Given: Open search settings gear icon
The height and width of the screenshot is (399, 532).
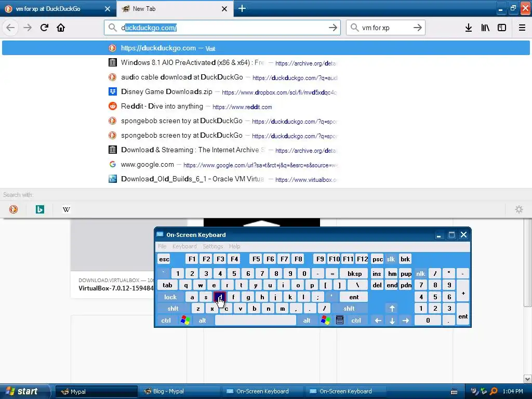Looking at the screenshot, I should pyautogui.click(x=519, y=209).
